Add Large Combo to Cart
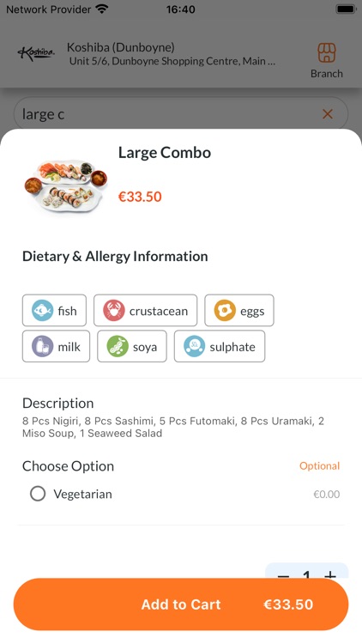Viewport: 362px width, 644px height. pyautogui.click(x=181, y=605)
